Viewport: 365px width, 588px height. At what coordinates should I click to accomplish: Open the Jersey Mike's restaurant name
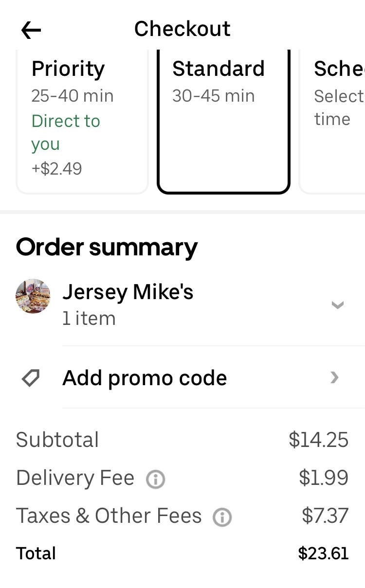[x=128, y=292]
